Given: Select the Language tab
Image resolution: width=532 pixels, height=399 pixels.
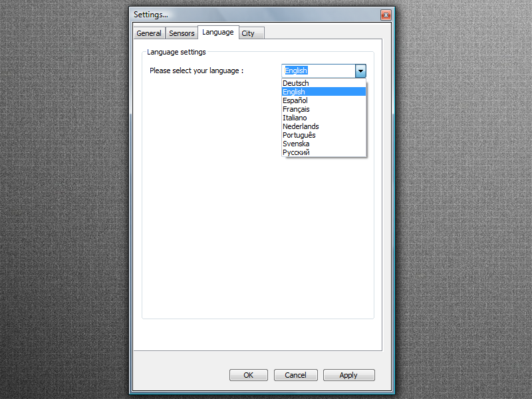Looking at the screenshot, I should (218, 32).
